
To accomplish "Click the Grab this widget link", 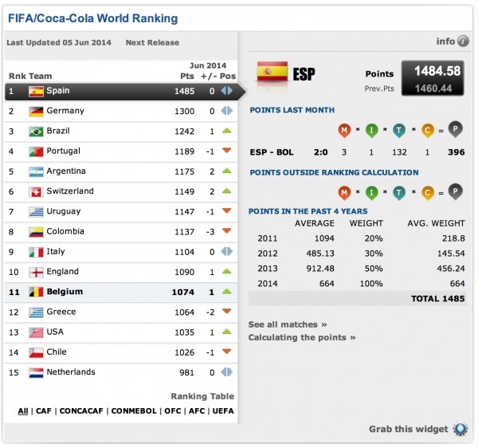I will 409,429.
